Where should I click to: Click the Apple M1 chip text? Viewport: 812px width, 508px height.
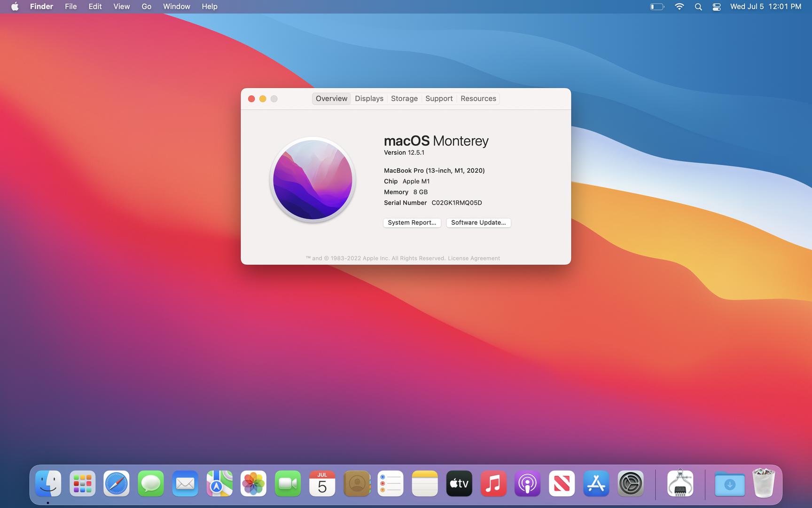pyautogui.click(x=416, y=181)
